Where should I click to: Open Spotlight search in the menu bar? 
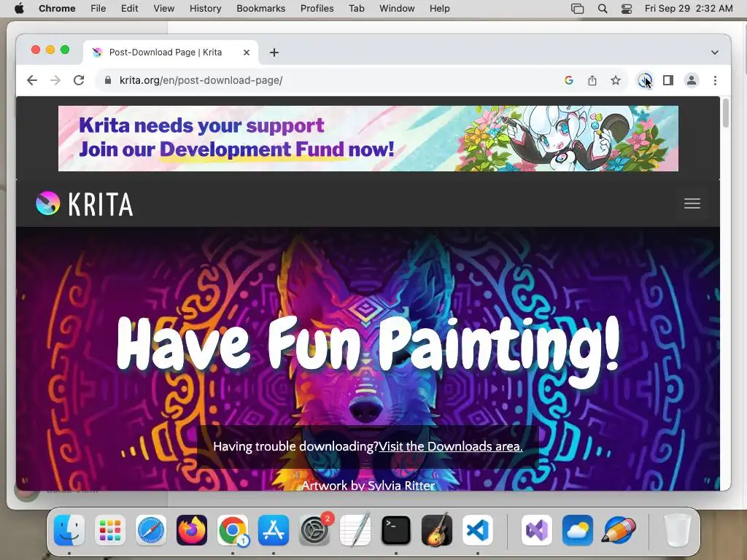[x=603, y=9]
